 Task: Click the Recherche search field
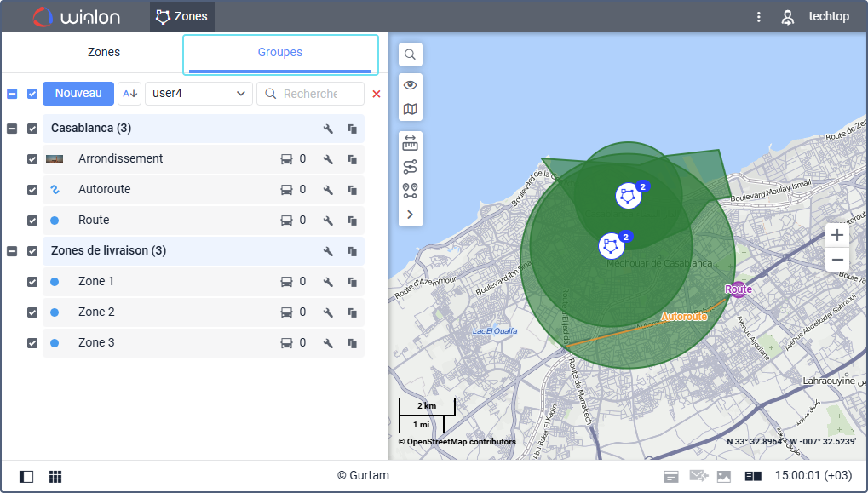310,94
